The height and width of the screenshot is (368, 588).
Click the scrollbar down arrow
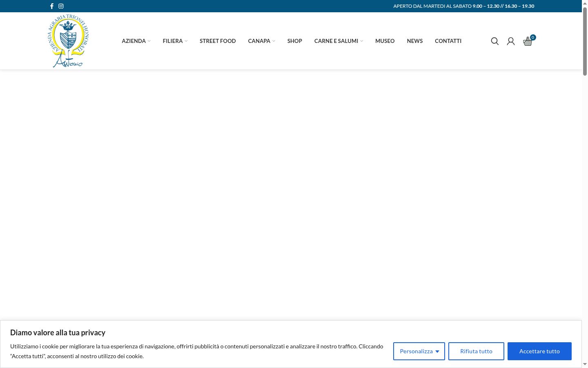click(585, 364)
